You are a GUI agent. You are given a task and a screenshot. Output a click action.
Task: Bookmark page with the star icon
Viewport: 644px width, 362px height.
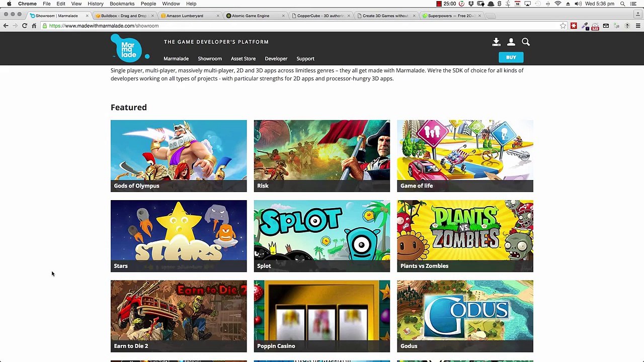pos(563,26)
